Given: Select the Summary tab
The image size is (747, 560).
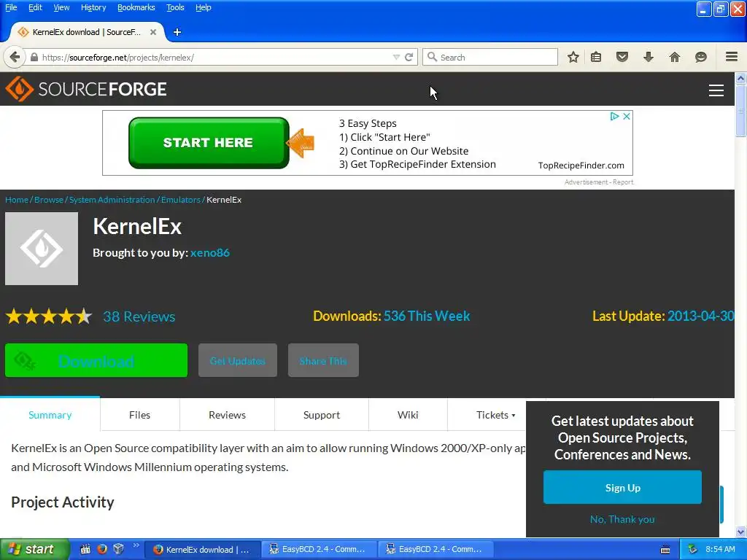Looking at the screenshot, I should pyautogui.click(x=50, y=415).
